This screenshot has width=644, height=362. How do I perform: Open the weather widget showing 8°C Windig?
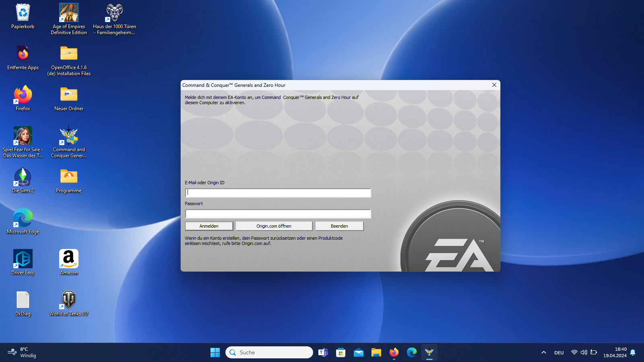pyautogui.click(x=22, y=352)
